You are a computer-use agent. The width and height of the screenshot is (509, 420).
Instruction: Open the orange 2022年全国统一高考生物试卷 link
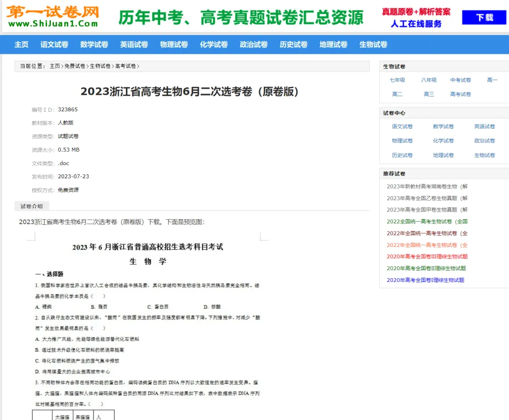427,245
